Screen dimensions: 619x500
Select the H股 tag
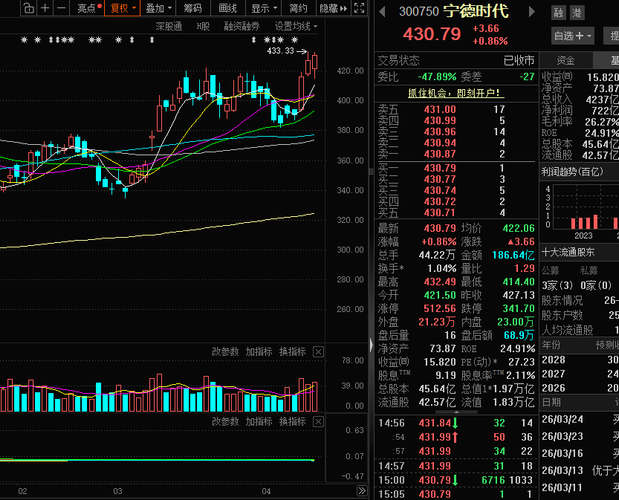(x=203, y=26)
